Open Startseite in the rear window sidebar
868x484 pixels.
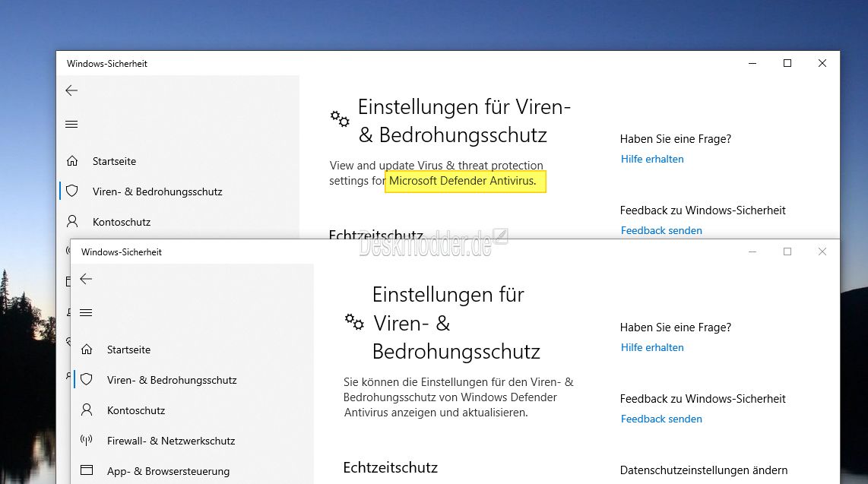[114, 162]
